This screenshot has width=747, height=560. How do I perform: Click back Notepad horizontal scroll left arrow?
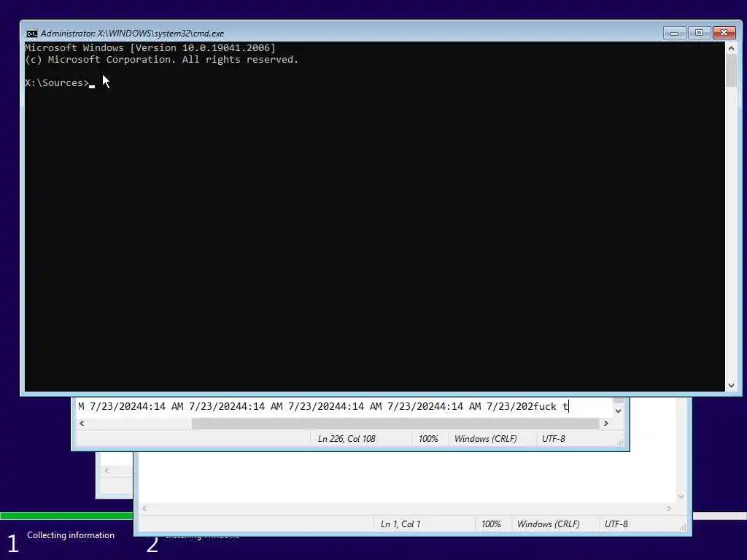(144, 508)
